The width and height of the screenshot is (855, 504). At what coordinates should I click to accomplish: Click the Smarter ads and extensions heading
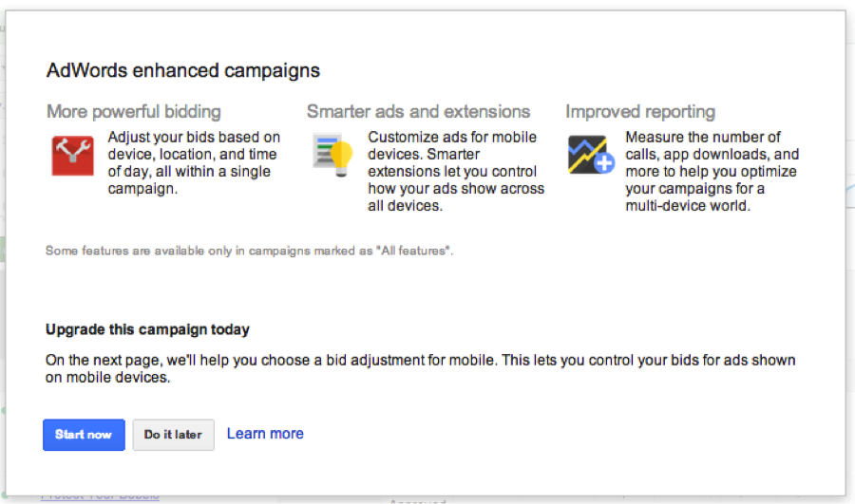[418, 112]
